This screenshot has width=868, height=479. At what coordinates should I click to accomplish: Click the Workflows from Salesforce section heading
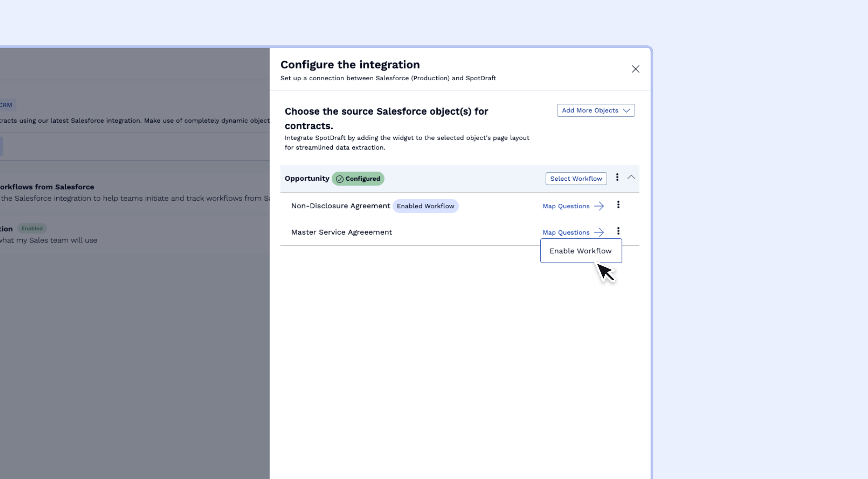pyautogui.click(x=47, y=187)
